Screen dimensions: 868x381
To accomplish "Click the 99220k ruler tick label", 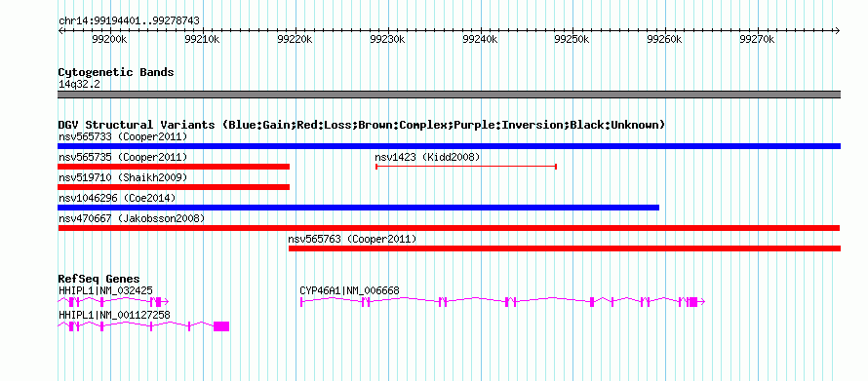I will tap(295, 39).
